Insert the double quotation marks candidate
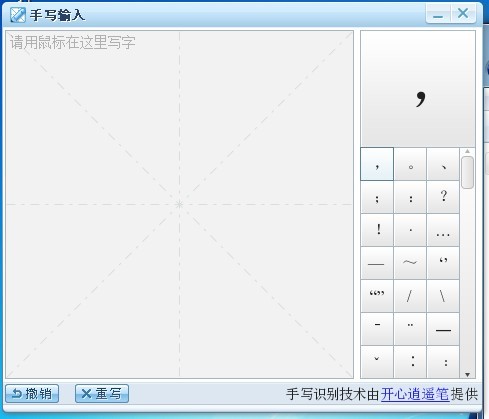The width and height of the screenshot is (489, 419). 377,296
